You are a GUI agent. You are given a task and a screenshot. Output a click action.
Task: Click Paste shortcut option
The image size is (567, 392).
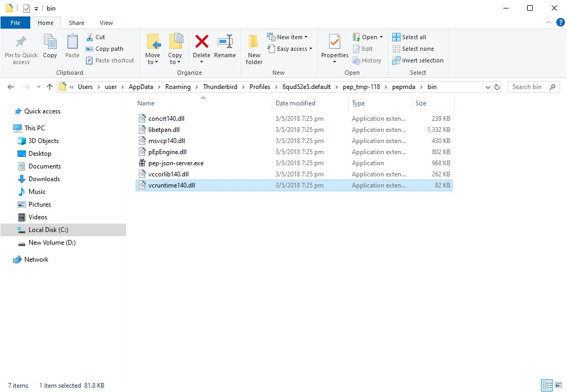(x=110, y=60)
